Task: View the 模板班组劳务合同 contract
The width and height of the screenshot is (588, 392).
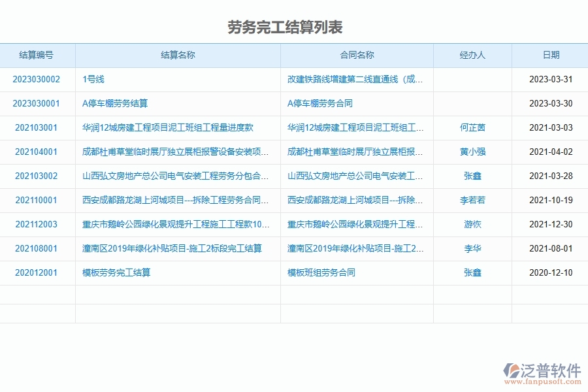Action: 321,272
